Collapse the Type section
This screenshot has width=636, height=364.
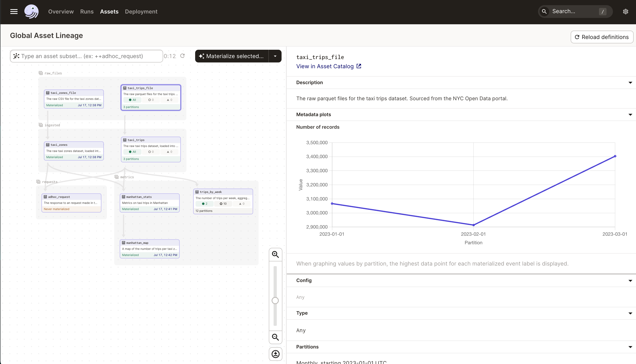[x=630, y=313]
